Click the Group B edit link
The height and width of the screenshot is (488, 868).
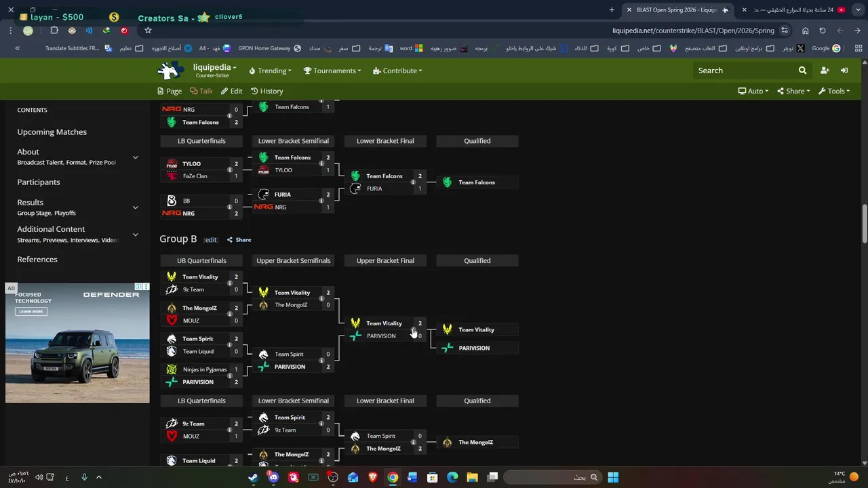pos(211,240)
